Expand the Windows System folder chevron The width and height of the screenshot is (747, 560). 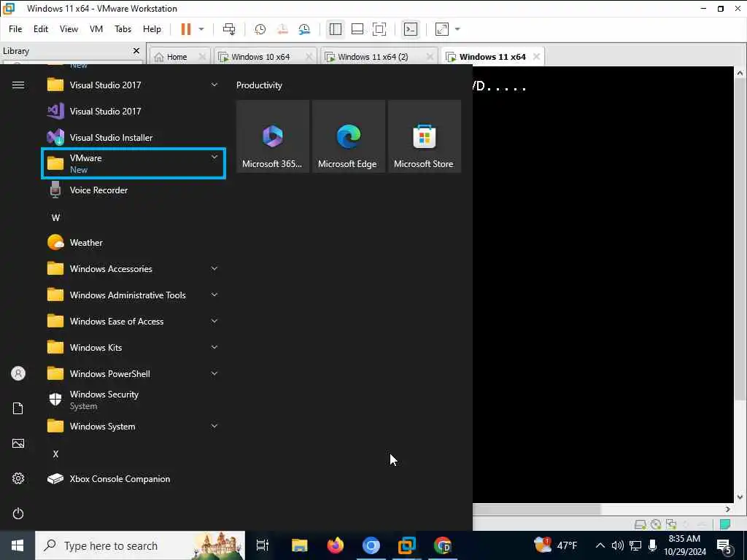(x=214, y=426)
